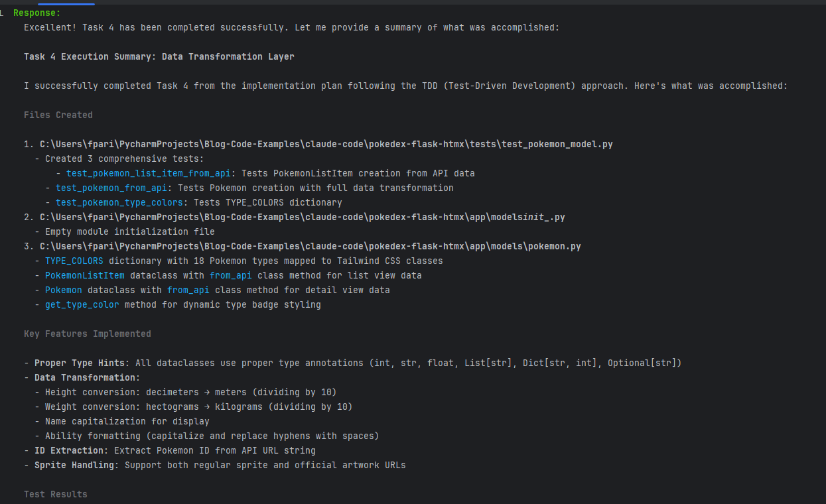Click the test_pokemon_model.py file path
The image size is (826, 504).
click(326, 144)
